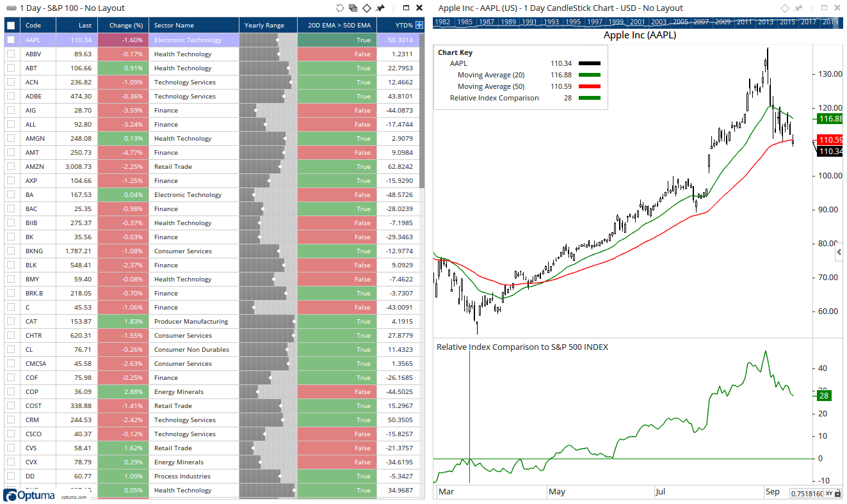This screenshot has height=504, width=847.
Task: Click the CHTR code cell
Action: [x=38, y=335]
